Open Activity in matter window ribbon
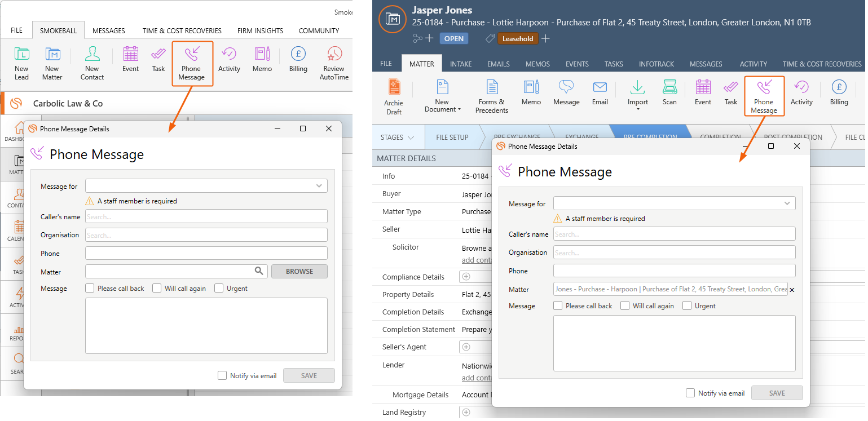Viewport: 868px width, 421px height. 801,93
